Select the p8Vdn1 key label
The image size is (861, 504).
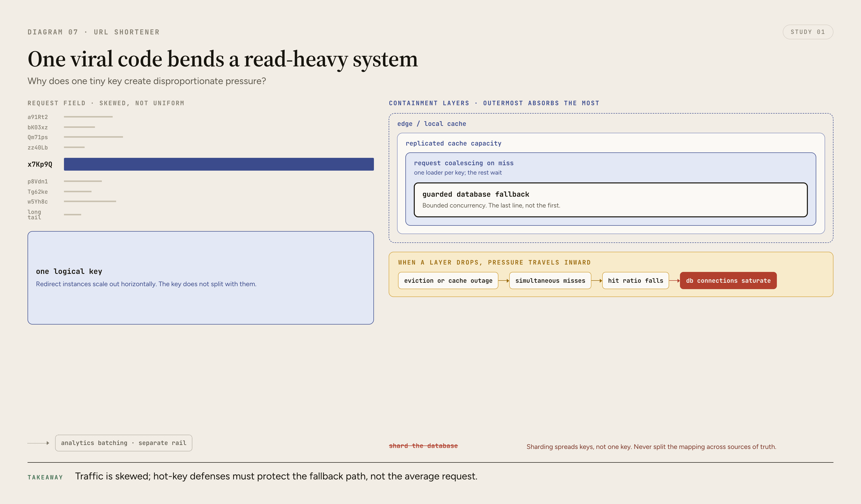38,181
